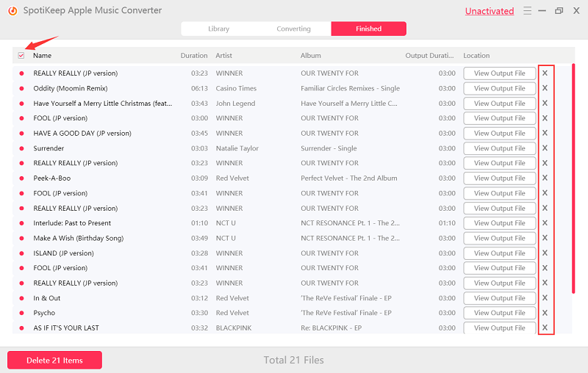Image resolution: width=588 pixels, height=373 pixels.
Task: Toggle selection dot for Make A Wish row
Action: coord(21,238)
